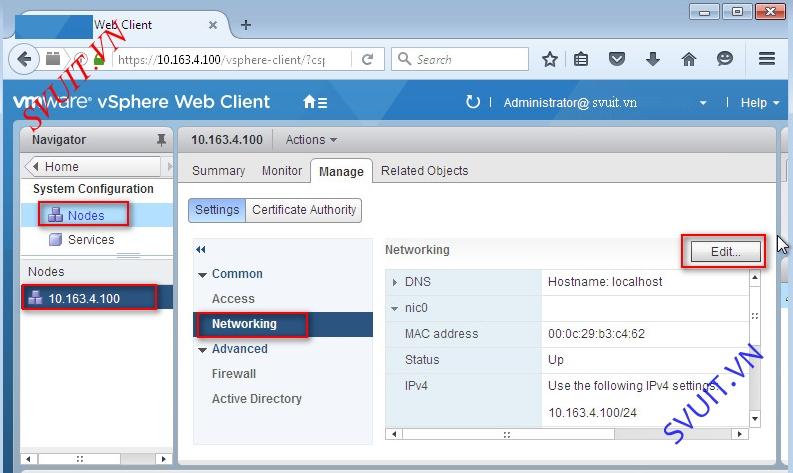
Task: Bookmark this page with the star icon
Action: (x=550, y=60)
